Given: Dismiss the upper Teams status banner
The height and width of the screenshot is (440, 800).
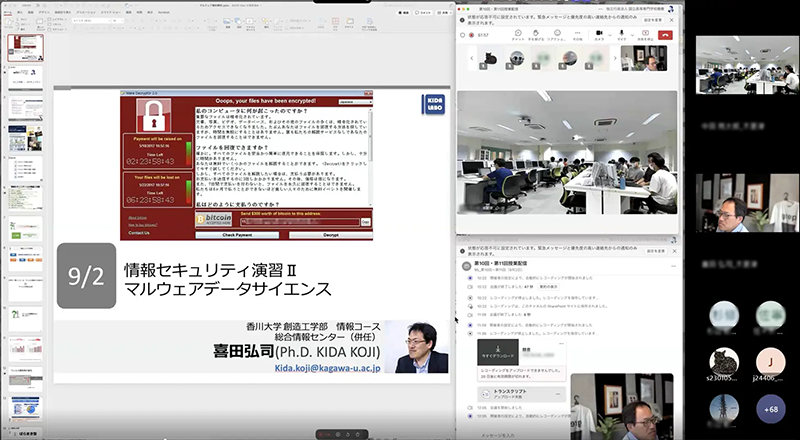Looking at the screenshot, I should pos(671,20).
